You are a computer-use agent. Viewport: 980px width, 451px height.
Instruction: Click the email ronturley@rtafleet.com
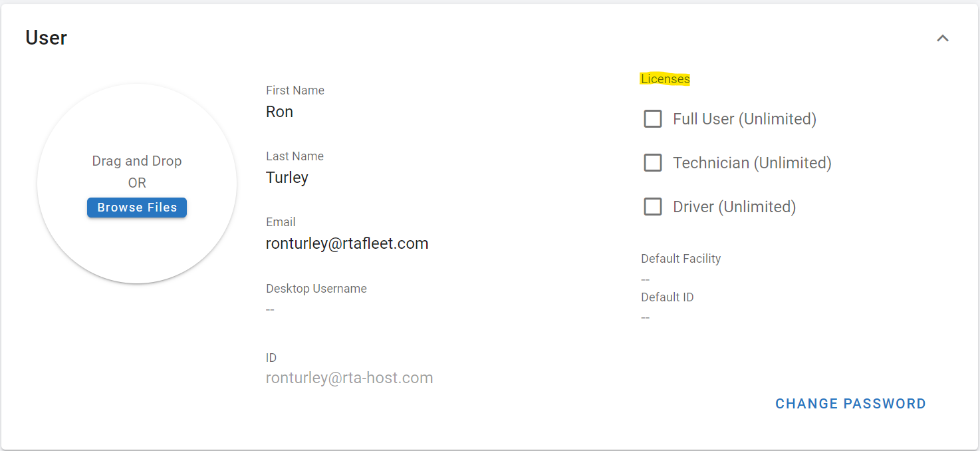click(x=347, y=243)
